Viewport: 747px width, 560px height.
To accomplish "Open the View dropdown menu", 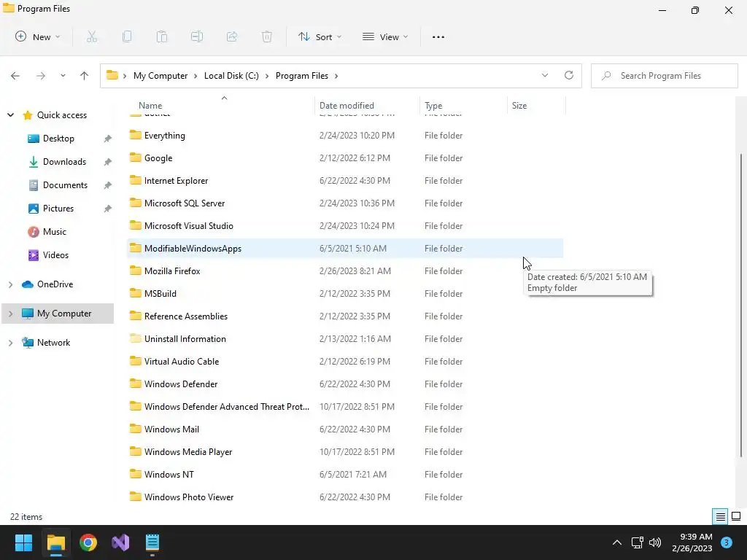I will pos(385,36).
